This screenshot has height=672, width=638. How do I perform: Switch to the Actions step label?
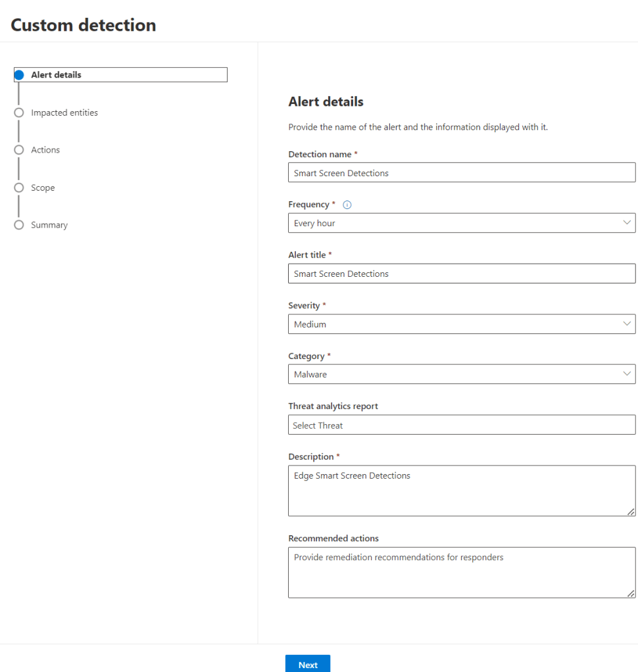[x=45, y=150]
